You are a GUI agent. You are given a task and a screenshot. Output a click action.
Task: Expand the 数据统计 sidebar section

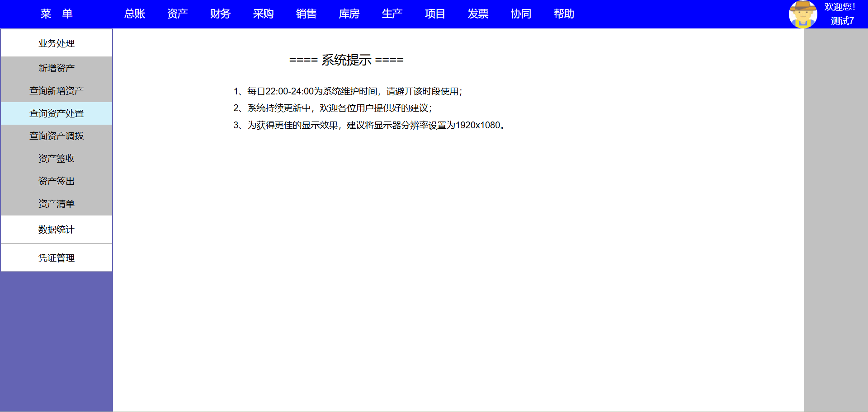click(57, 229)
